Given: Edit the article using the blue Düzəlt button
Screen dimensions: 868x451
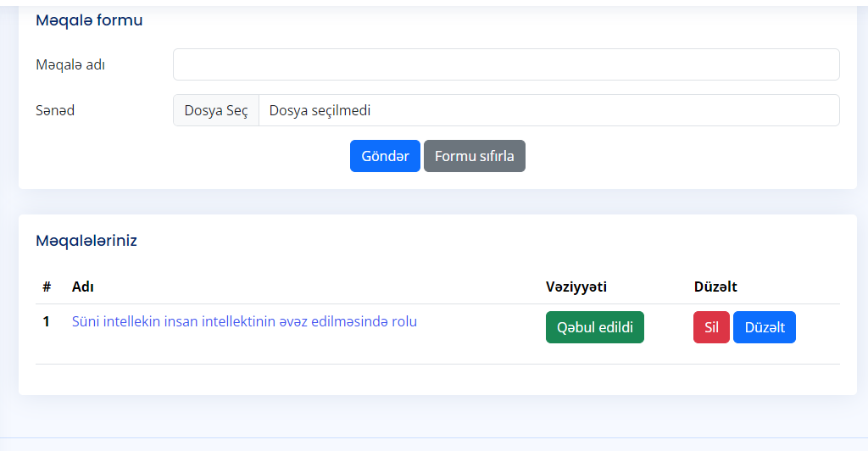Looking at the screenshot, I should pos(764,327).
